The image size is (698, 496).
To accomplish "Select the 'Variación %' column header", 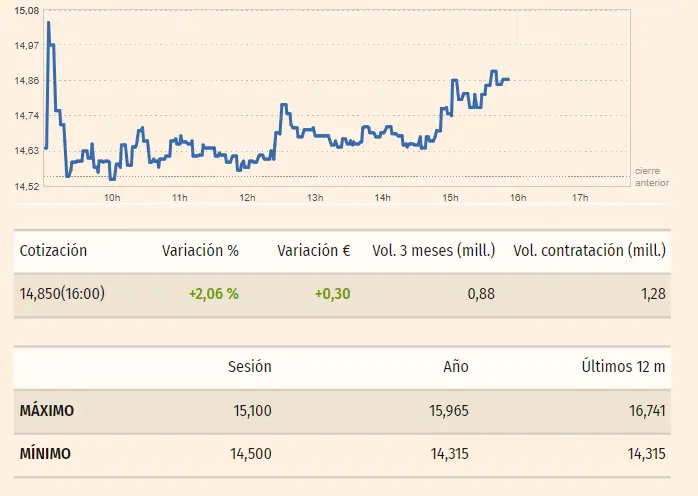I will pyautogui.click(x=200, y=251).
